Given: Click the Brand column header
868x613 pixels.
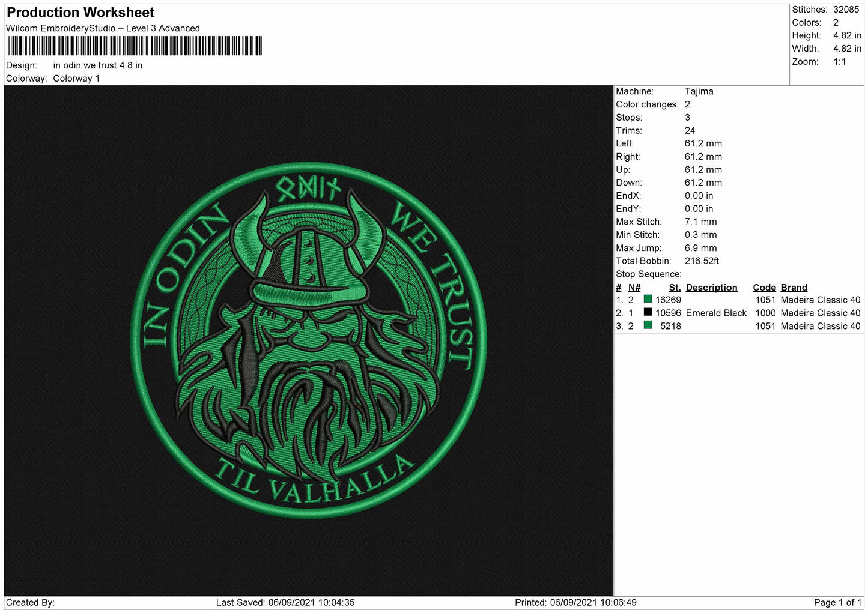Looking at the screenshot, I should point(794,288).
